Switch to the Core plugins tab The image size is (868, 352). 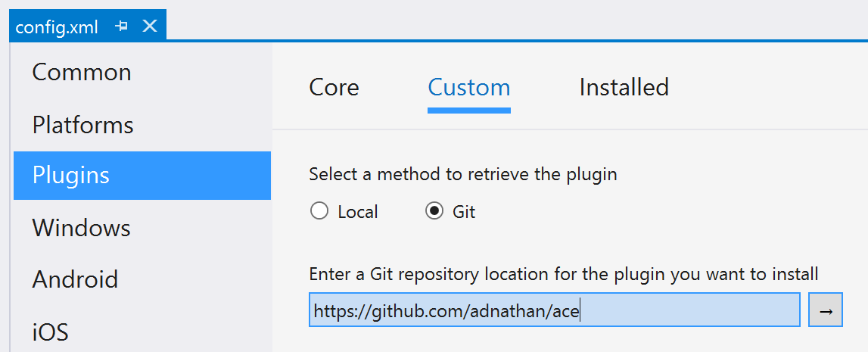coord(334,88)
